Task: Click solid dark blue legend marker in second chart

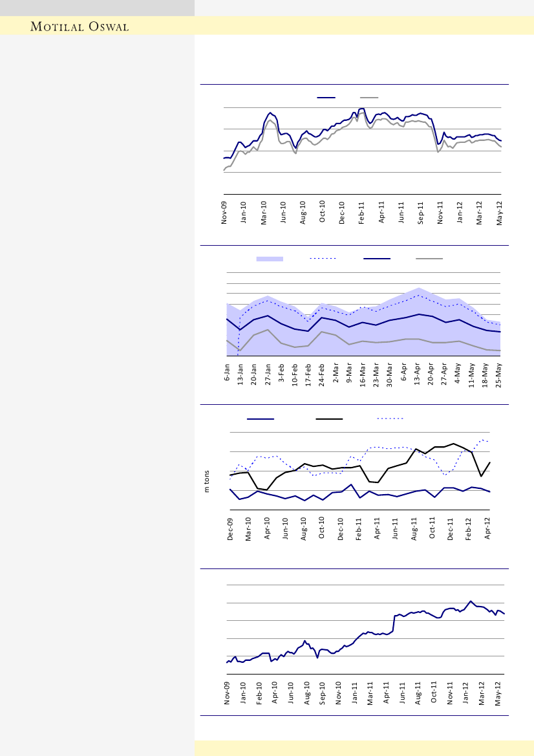Action: click(377, 259)
